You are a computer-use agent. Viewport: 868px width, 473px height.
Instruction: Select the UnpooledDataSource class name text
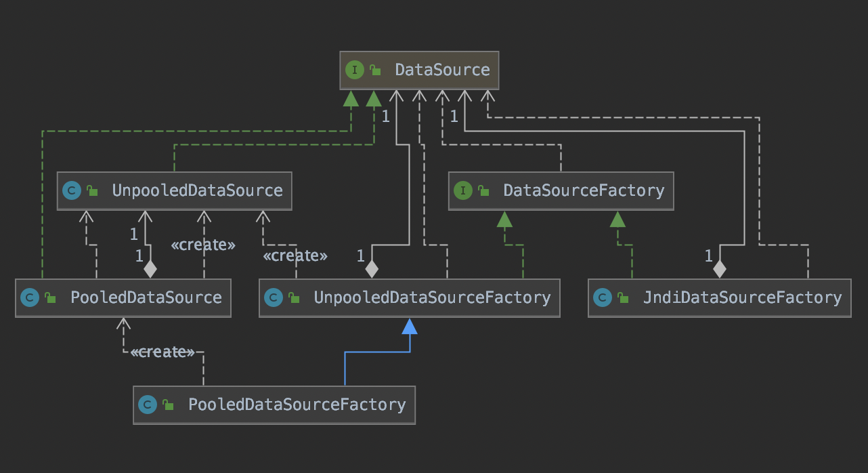pyautogui.click(x=197, y=190)
